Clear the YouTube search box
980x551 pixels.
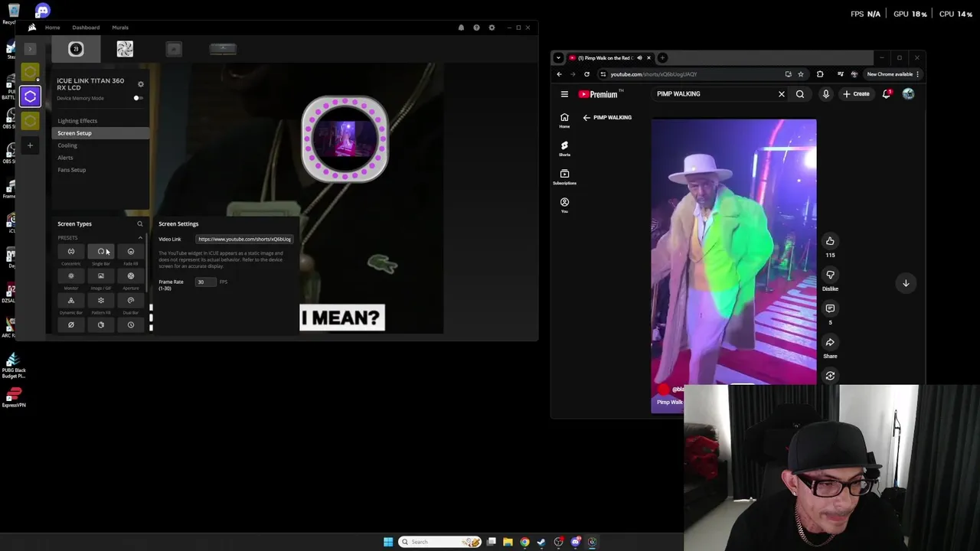pos(781,94)
